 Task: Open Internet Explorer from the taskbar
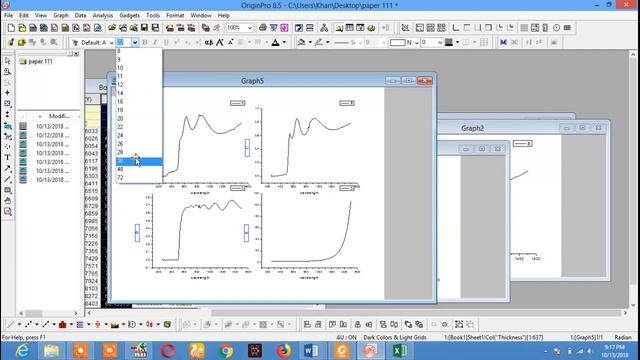click(x=22, y=351)
